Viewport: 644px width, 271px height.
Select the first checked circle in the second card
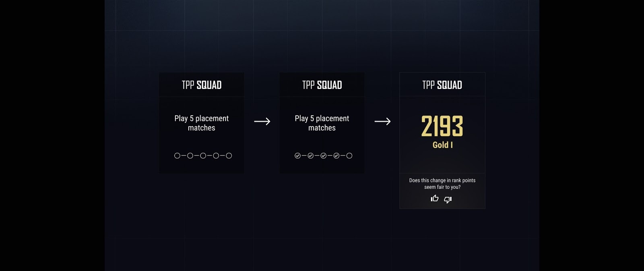point(298,156)
